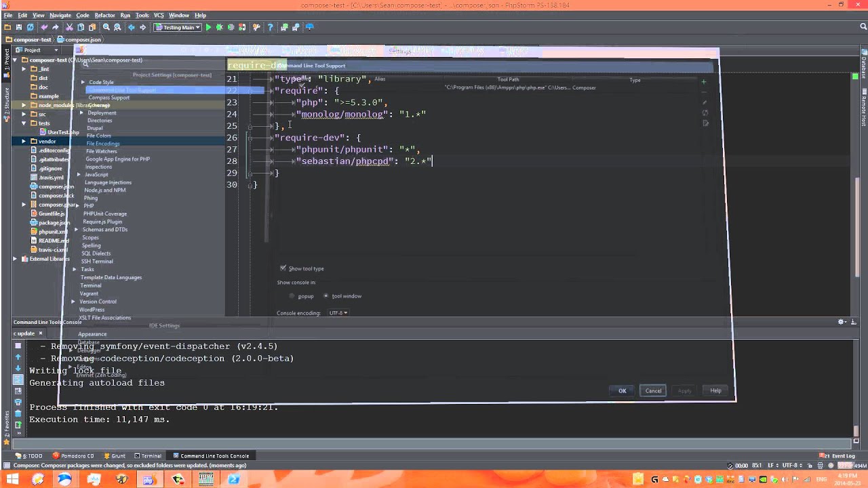
Task: Switch to the Grunt tool tab
Action: 115,456
